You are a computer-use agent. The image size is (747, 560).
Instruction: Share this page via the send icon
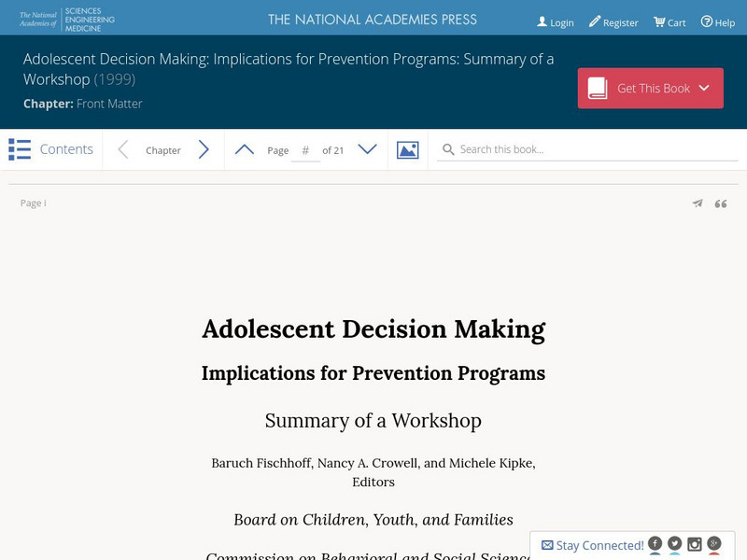(x=698, y=203)
